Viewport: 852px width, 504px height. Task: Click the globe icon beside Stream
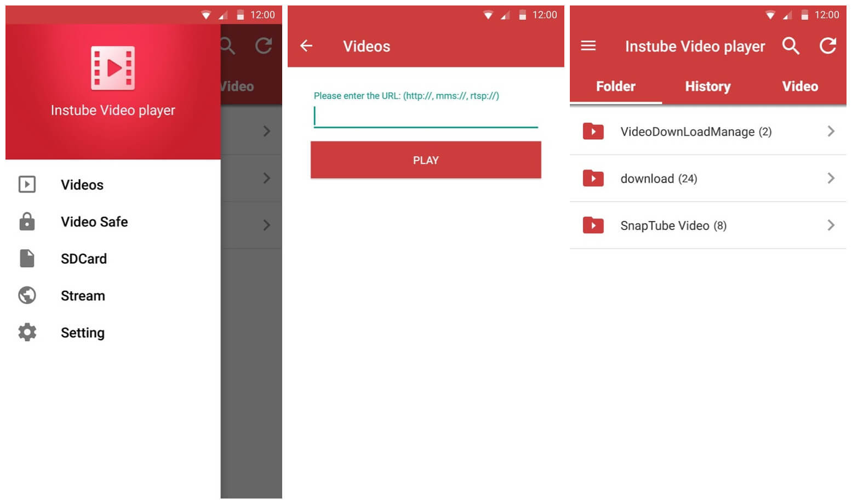27,295
